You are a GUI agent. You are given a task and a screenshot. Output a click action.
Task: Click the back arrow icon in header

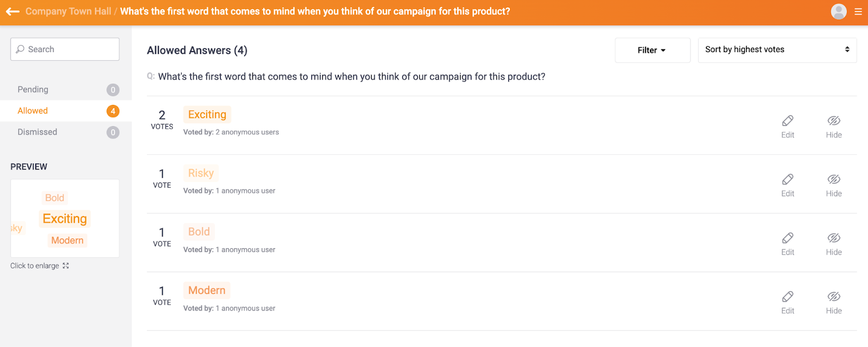point(13,11)
